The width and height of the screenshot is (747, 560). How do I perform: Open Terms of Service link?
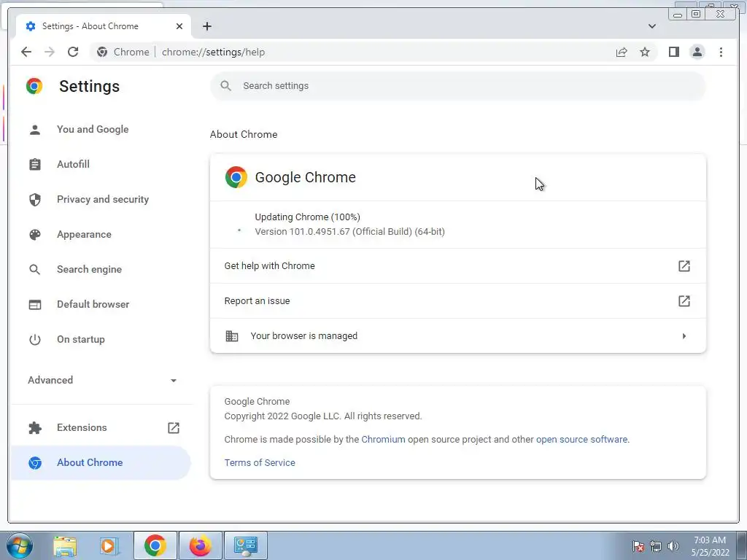[x=260, y=463]
